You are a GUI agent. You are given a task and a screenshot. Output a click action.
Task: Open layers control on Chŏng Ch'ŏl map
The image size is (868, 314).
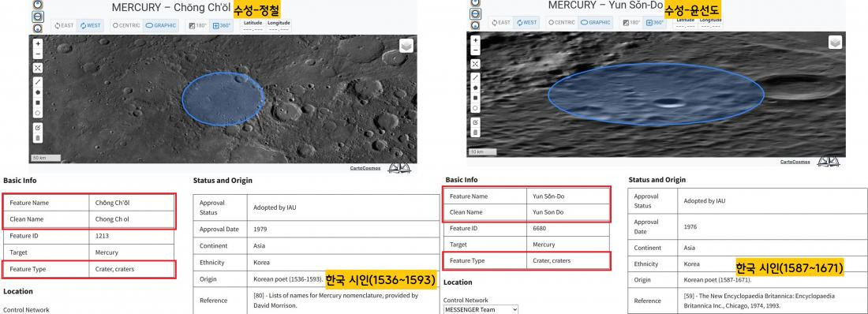[x=406, y=46]
